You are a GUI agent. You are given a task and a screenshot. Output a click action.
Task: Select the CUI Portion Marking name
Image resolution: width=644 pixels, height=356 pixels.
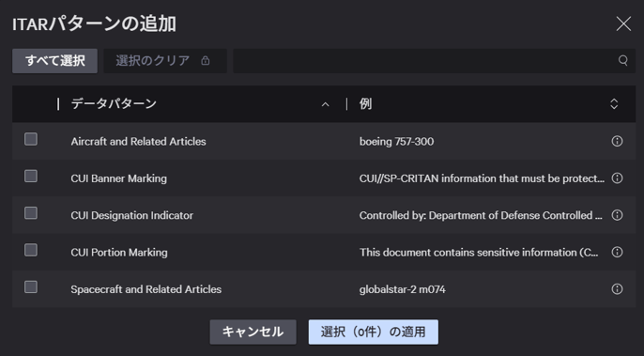coord(119,253)
